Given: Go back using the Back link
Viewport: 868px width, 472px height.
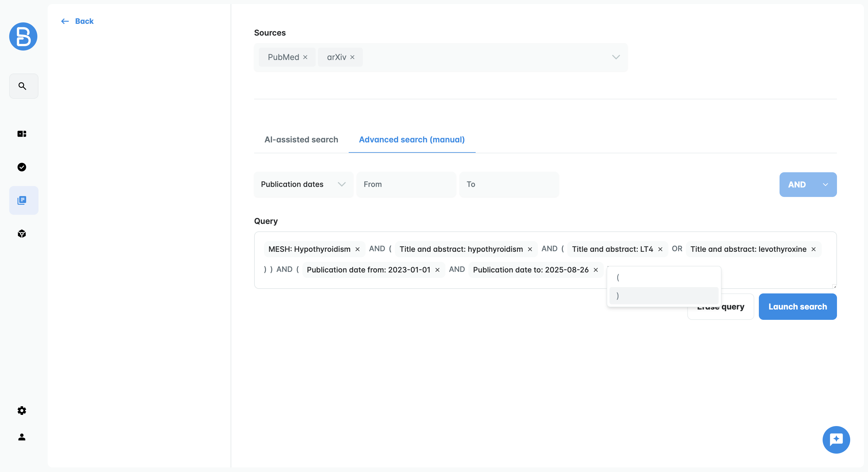Looking at the screenshot, I should pos(78,21).
